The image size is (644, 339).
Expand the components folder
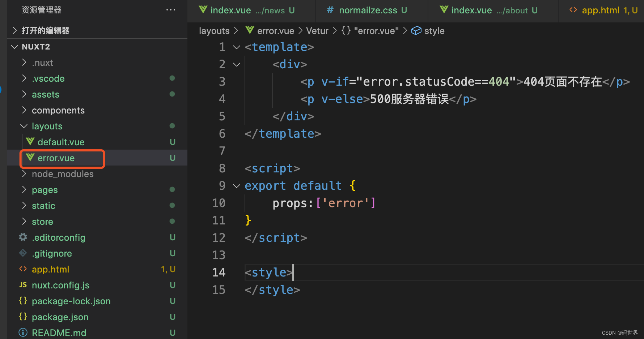(x=24, y=110)
